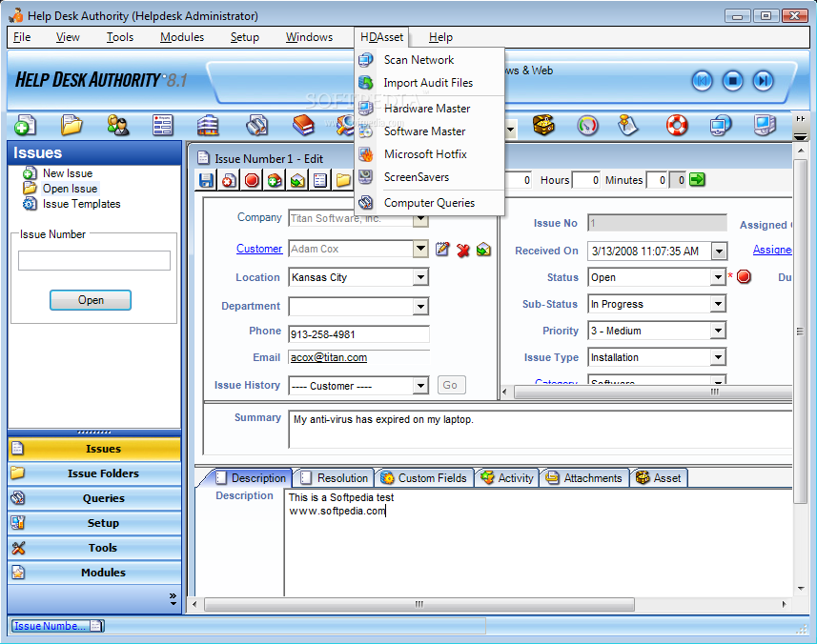Open the Priority dropdown 3 - Medium

(718, 330)
